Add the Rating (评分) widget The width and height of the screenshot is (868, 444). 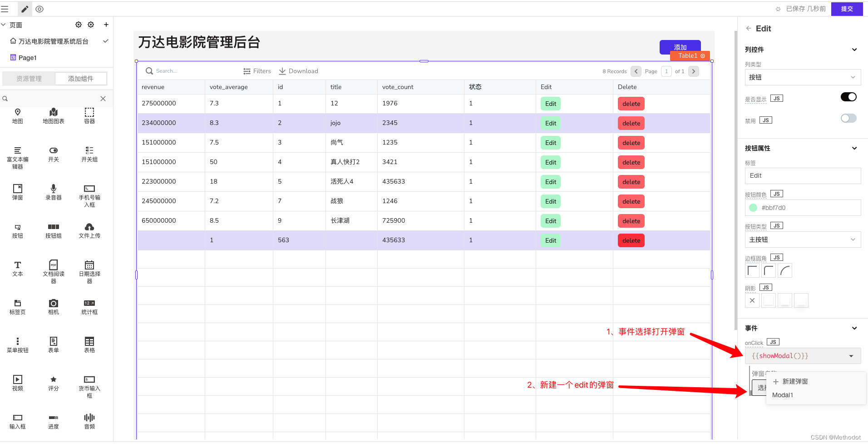[x=54, y=383]
